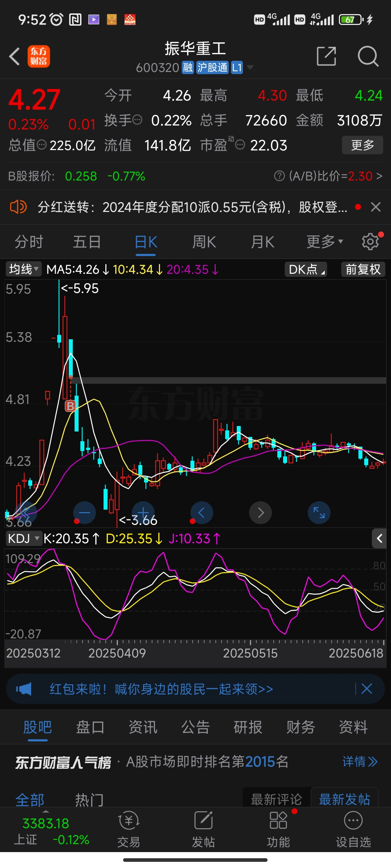This screenshot has width=391, height=868.
Task: Tap the 换手 info icon
Action: coord(138,120)
